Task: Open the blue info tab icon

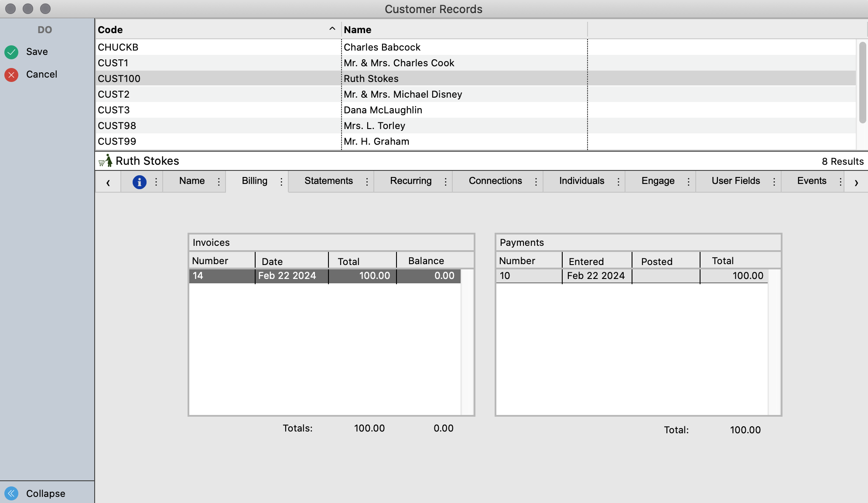Action: coord(139,182)
